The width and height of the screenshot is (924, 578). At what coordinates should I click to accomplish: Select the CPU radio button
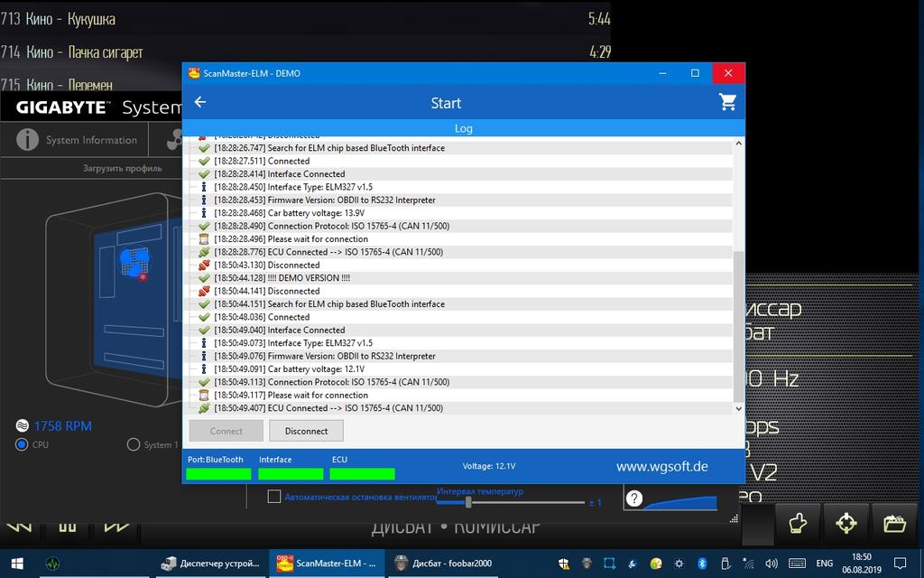(22, 444)
